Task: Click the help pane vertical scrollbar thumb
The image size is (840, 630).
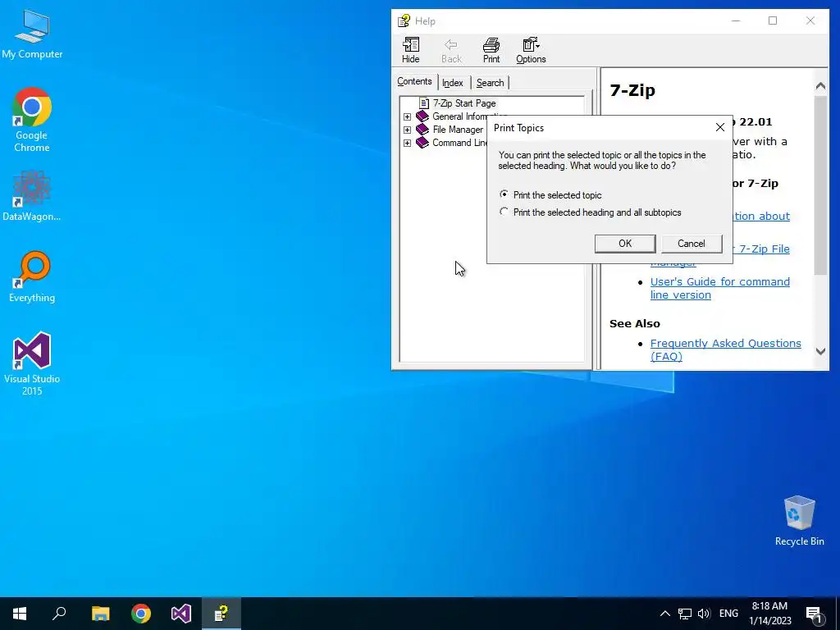Action: point(820,185)
